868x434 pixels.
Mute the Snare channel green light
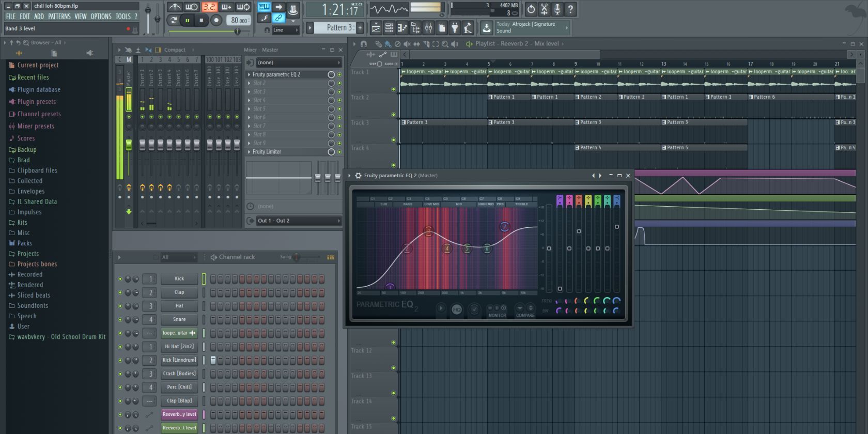120,320
